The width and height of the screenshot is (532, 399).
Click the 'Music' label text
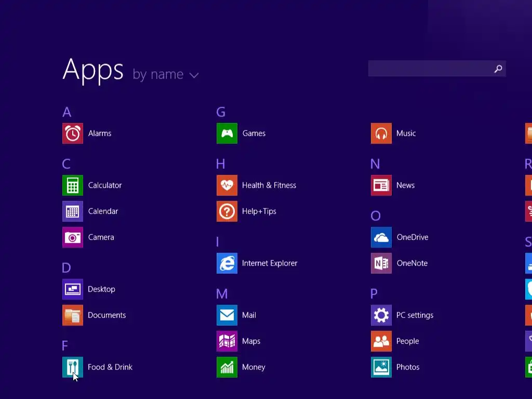[406, 134]
